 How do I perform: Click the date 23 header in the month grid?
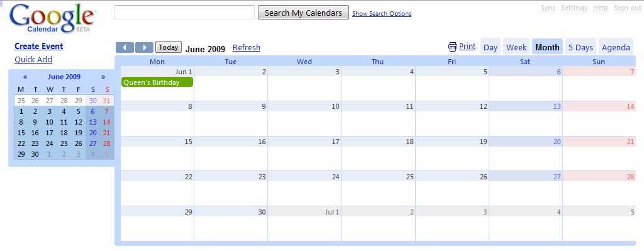click(262, 177)
